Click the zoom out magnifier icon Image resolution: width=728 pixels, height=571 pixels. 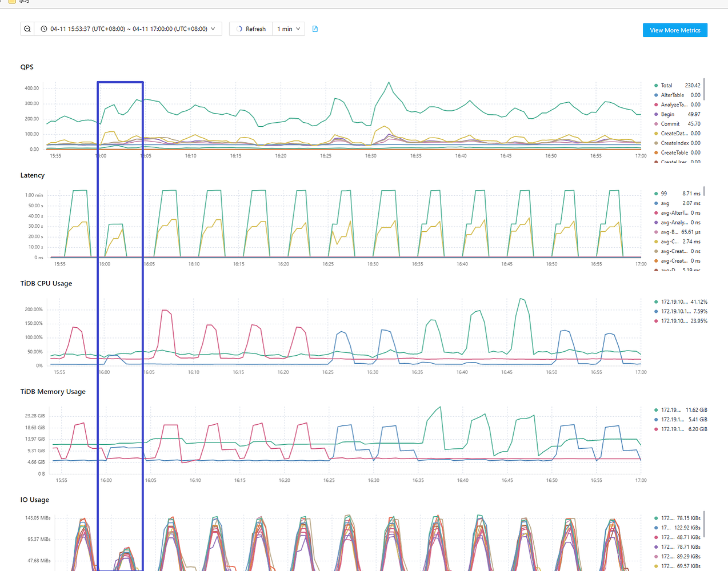coord(27,29)
